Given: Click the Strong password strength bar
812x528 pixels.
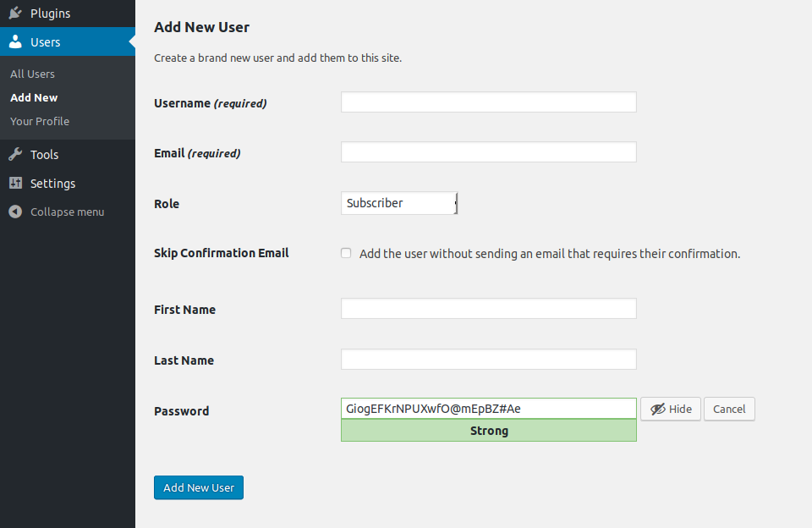Looking at the screenshot, I should [x=488, y=431].
